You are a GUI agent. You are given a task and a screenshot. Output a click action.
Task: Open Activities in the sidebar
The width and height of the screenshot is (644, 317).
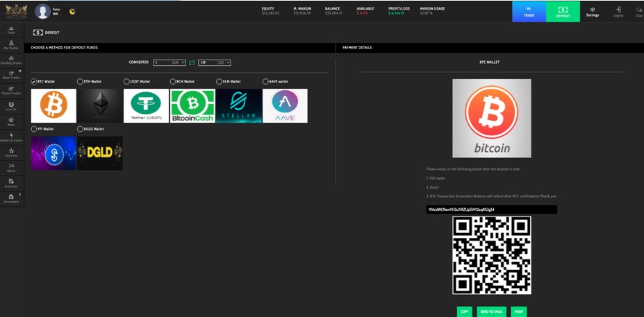click(12, 183)
